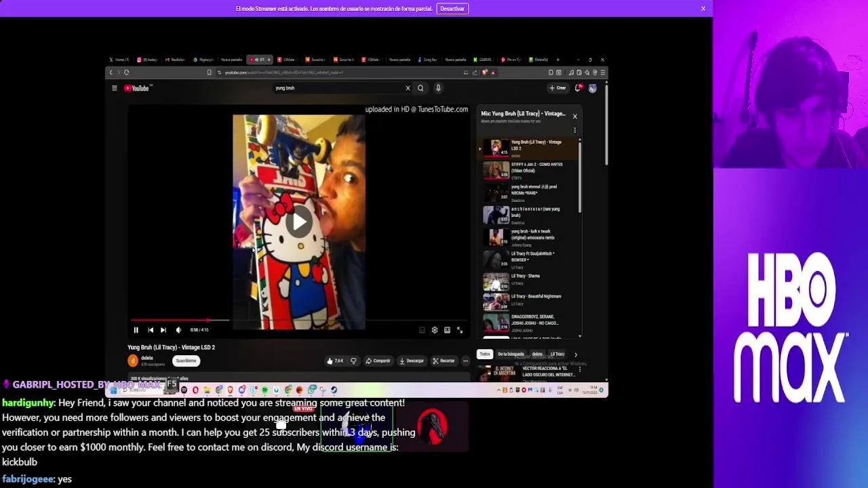Open options for the VECTOR REACCIONA video
The height and width of the screenshot is (488, 868).
pos(580,369)
